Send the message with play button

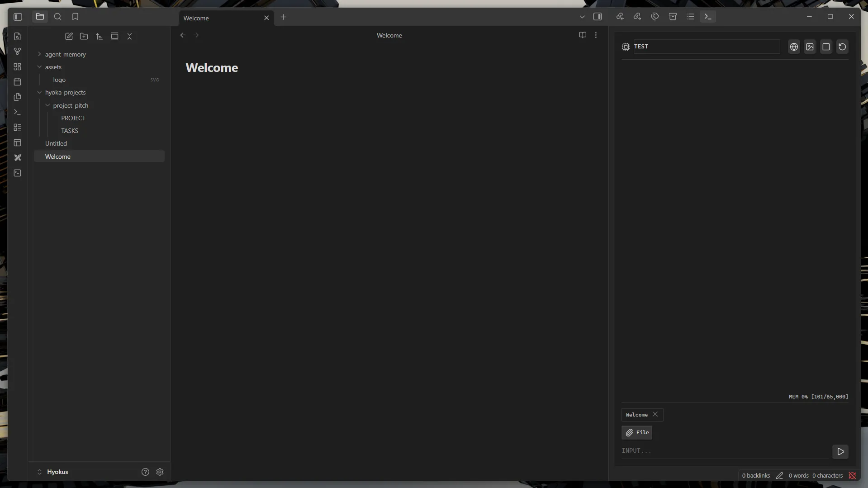pyautogui.click(x=840, y=451)
